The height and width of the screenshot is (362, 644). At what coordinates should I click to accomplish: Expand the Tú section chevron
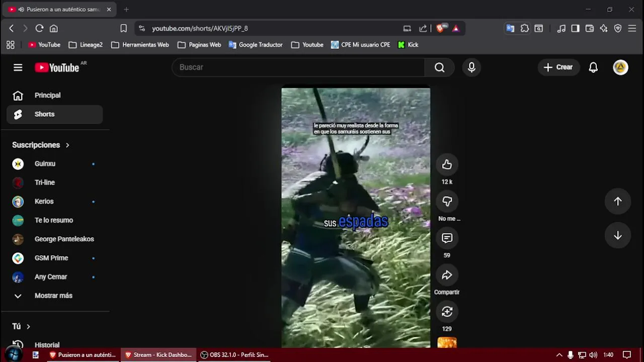click(x=28, y=326)
